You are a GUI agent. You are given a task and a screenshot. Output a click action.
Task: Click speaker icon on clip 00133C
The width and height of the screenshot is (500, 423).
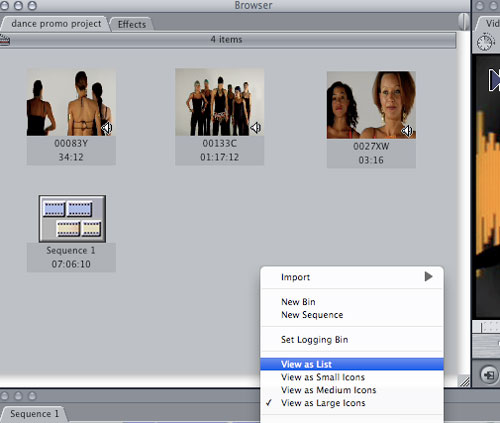click(x=256, y=128)
